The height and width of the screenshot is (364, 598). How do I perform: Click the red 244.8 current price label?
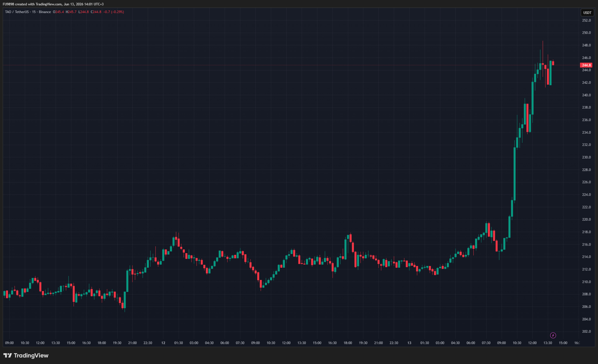(586, 65)
